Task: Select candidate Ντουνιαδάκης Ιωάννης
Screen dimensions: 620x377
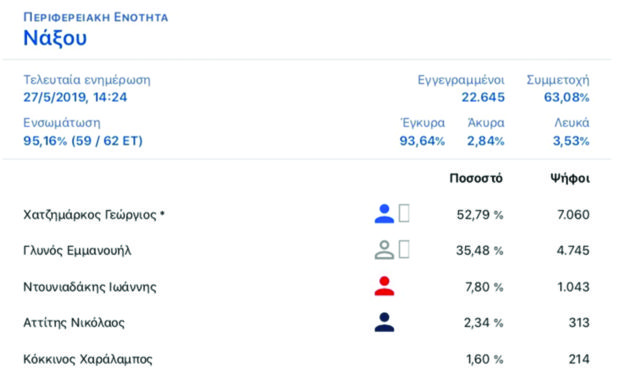Action: click(90, 287)
